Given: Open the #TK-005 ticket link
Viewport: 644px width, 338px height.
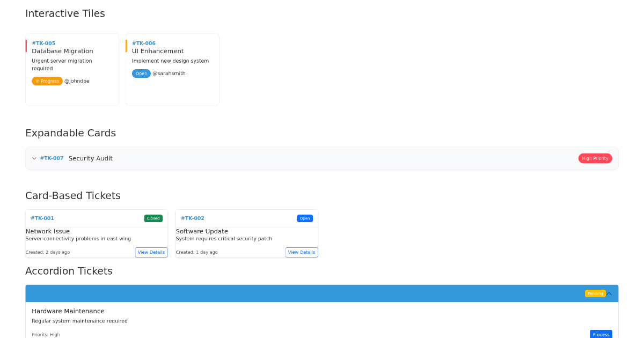Looking at the screenshot, I should point(43,43).
